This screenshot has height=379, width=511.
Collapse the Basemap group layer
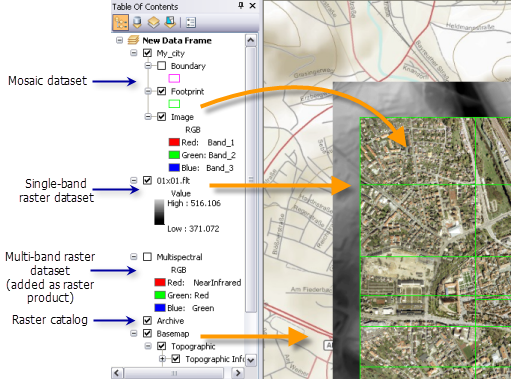(134, 333)
